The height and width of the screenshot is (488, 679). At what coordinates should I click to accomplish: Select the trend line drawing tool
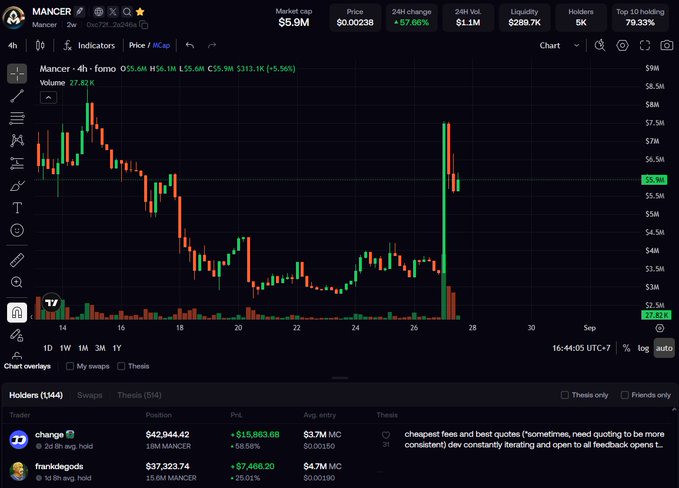[x=17, y=96]
